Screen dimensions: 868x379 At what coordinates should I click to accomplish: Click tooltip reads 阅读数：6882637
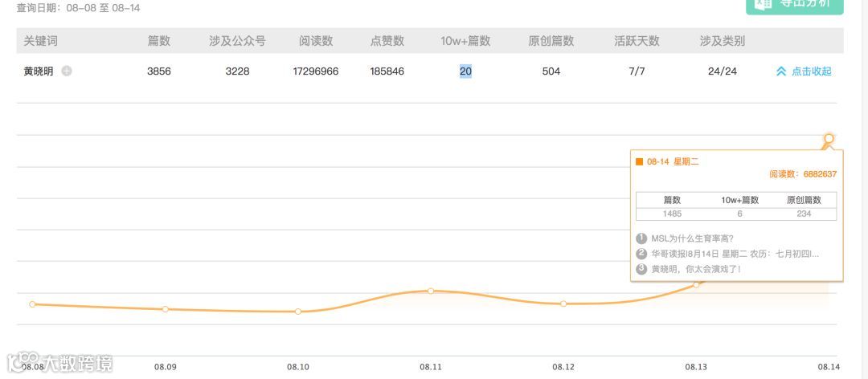803,174
